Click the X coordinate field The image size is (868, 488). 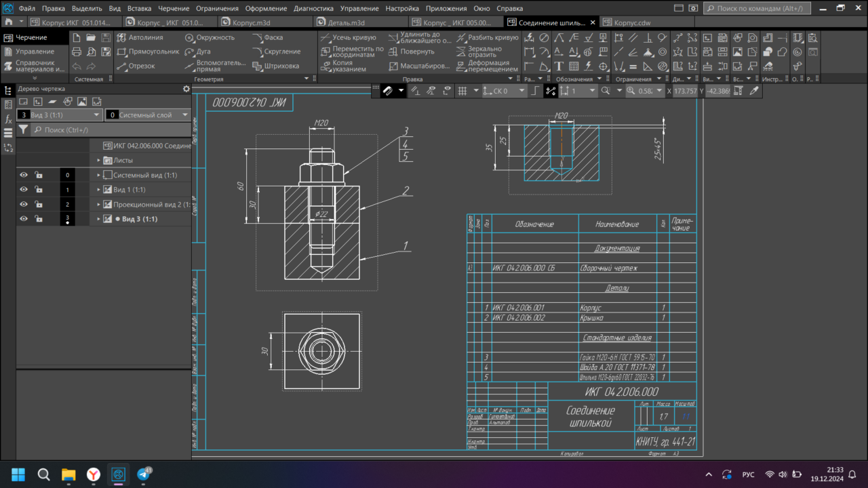(x=687, y=91)
